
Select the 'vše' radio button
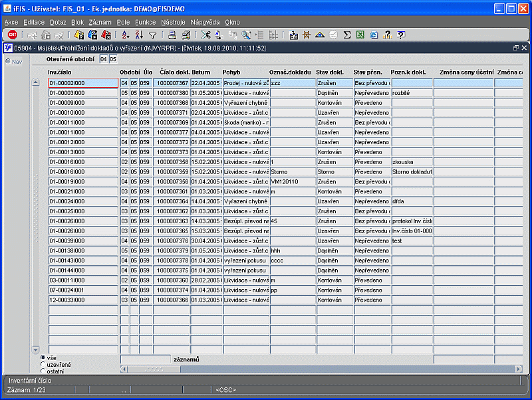(43, 357)
